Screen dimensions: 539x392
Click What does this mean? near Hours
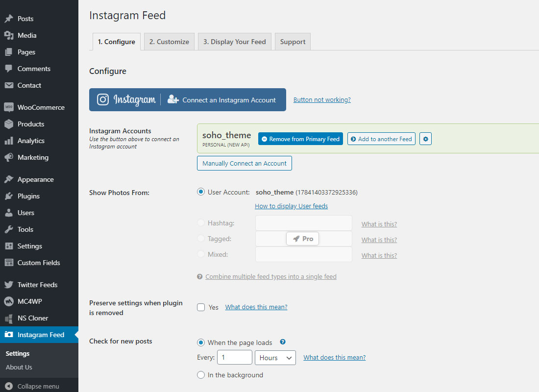coord(335,358)
